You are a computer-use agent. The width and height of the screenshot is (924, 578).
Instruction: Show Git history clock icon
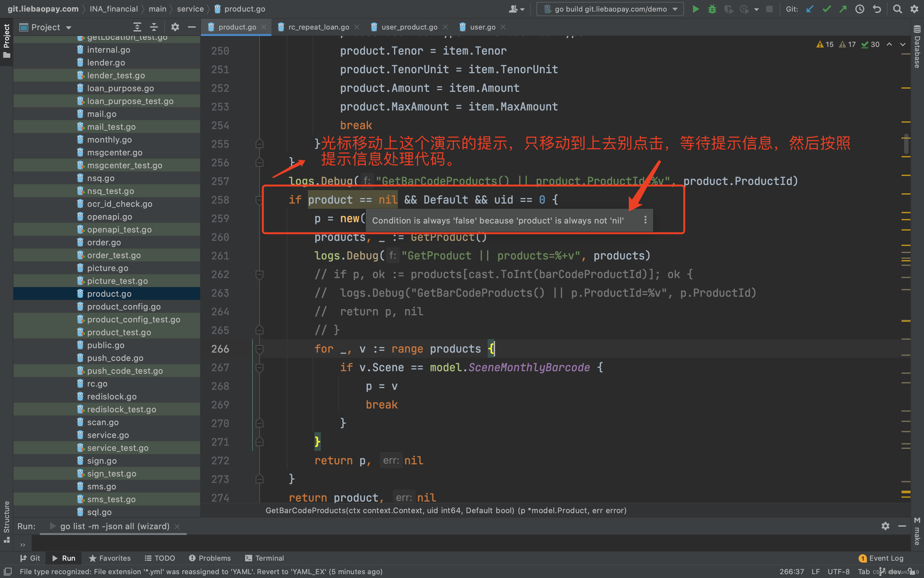point(860,9)
